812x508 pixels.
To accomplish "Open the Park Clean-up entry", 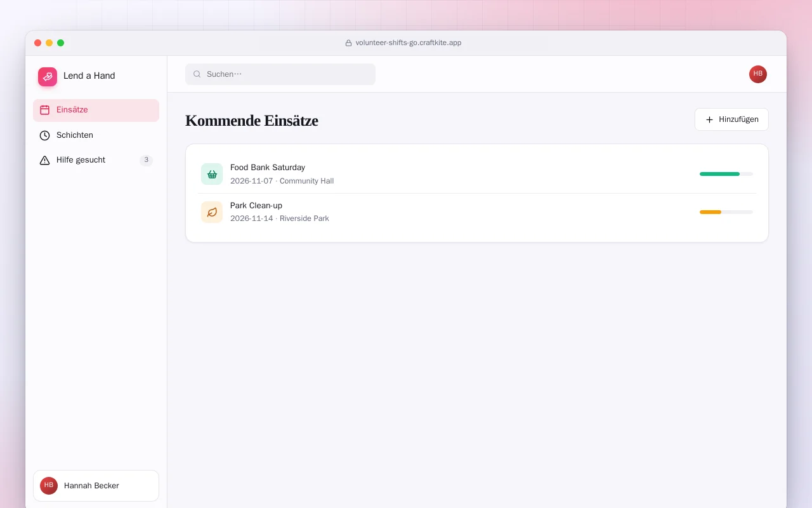I will (477, 212).
